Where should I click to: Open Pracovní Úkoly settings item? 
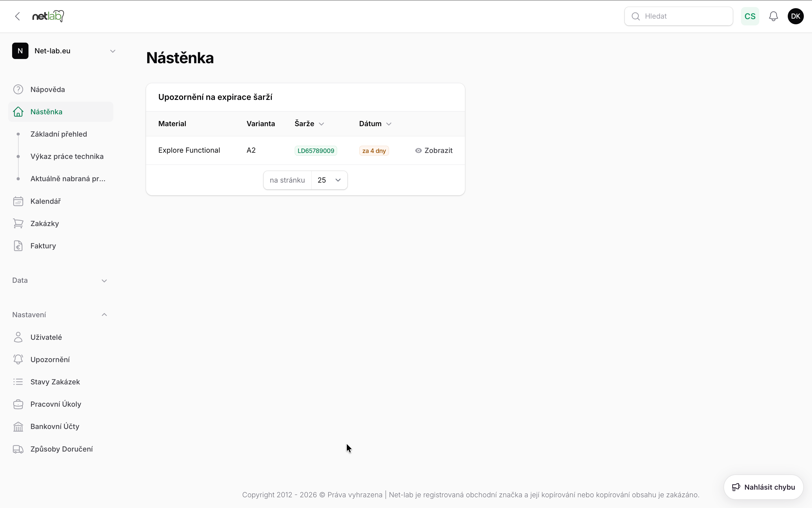pyautogui.click(x=61, y=404)
